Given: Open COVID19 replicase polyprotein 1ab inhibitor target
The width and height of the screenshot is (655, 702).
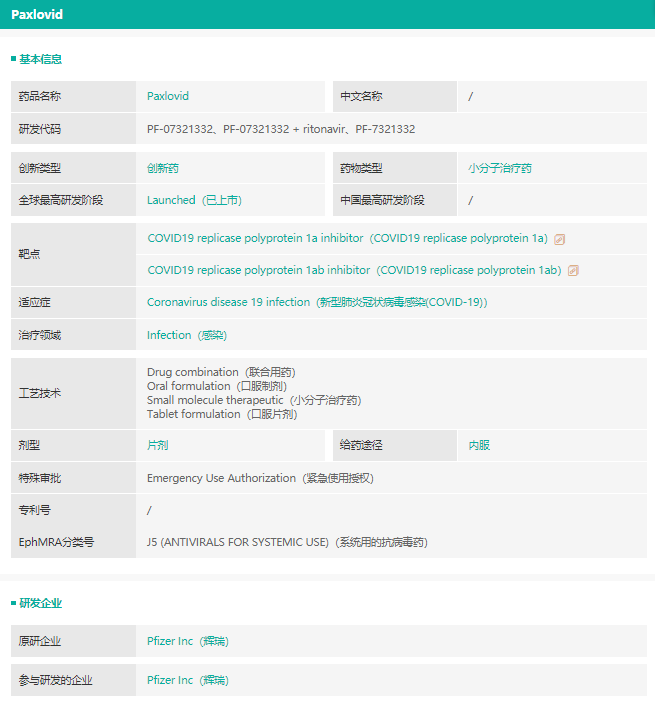Looking at the screenshot, I should (355, 270).
